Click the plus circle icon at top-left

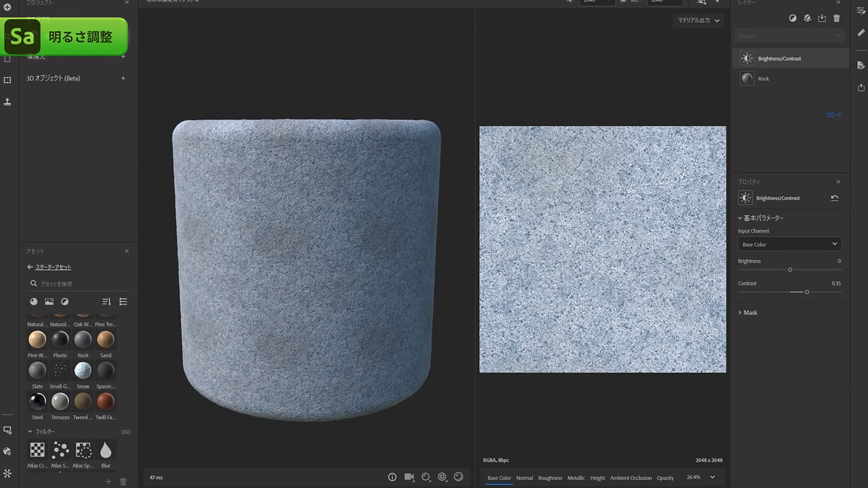point(7,7)
